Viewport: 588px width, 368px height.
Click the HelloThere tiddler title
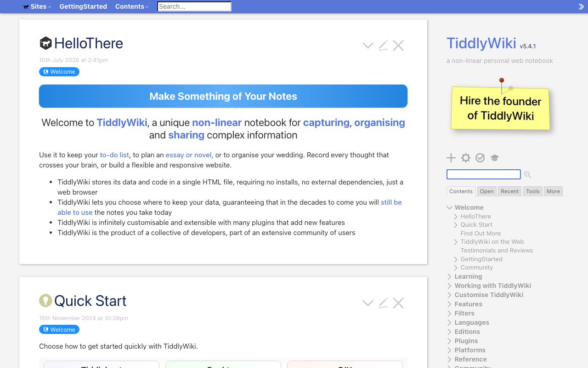(x=89, y=43)
